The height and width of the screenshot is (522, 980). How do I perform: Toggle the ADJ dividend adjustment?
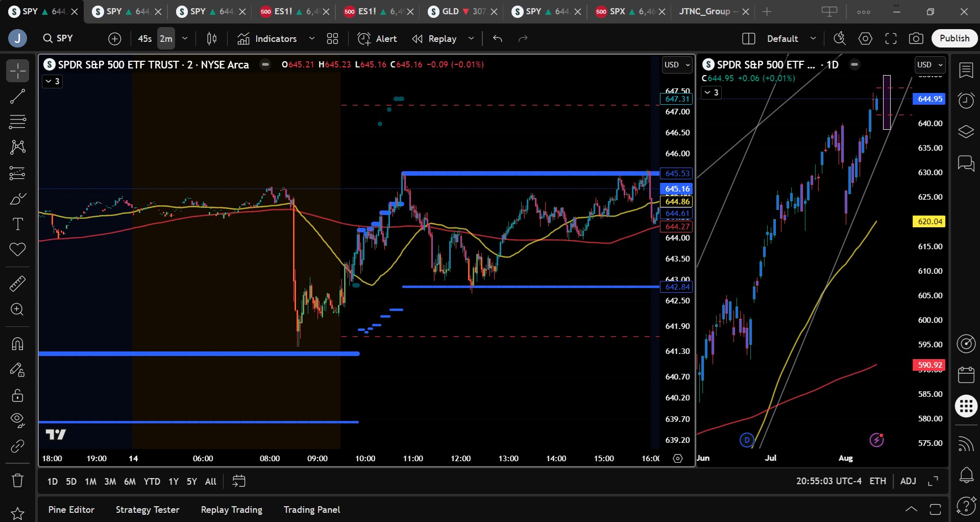click(908, 481)
